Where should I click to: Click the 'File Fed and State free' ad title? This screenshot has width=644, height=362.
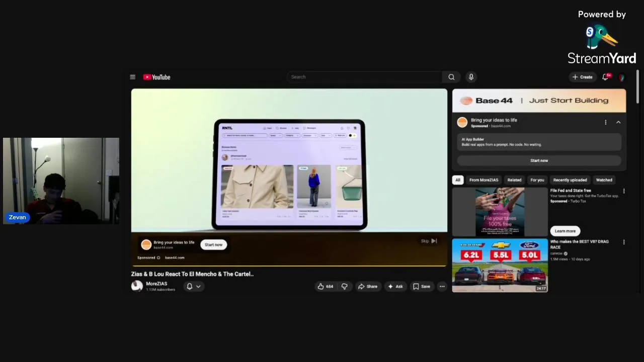coord(571,191)
